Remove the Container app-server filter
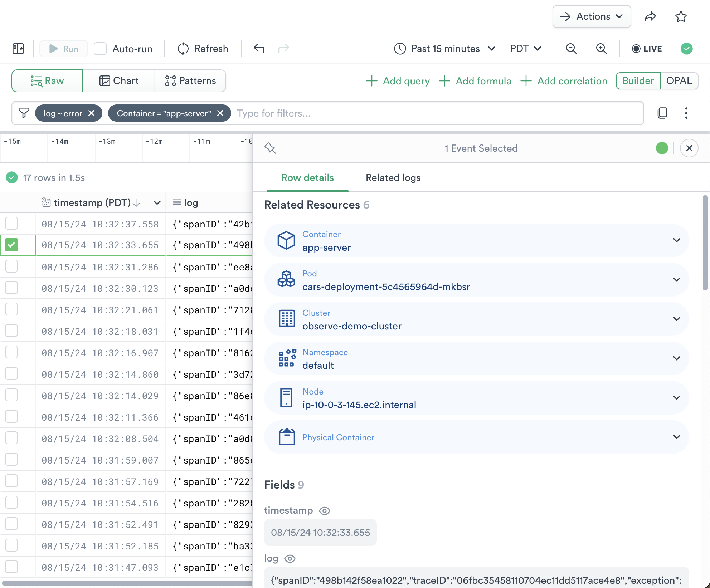Image resolution: width=710 pixels, height=588 pixels. (x=220, y=113)
